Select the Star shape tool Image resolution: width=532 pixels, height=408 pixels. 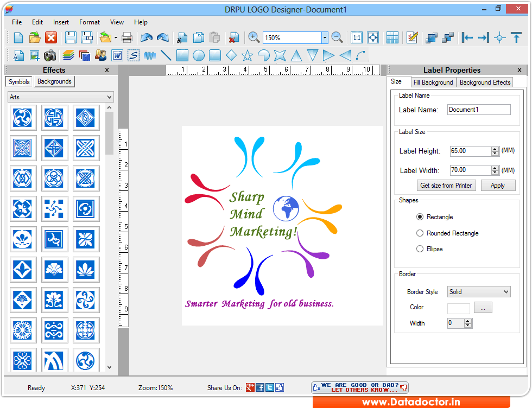[247, 55]
